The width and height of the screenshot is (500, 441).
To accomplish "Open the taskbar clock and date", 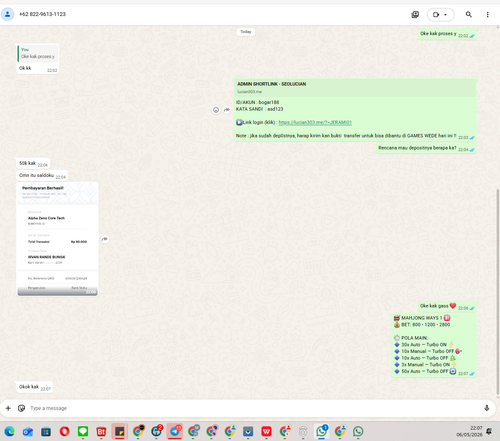I will [x=469, y=431].
